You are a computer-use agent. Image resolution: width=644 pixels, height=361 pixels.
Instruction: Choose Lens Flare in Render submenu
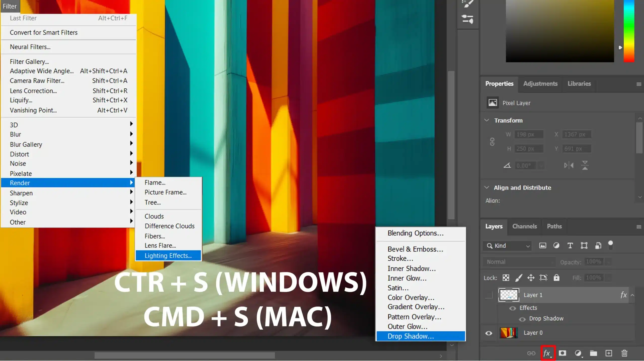168,246
